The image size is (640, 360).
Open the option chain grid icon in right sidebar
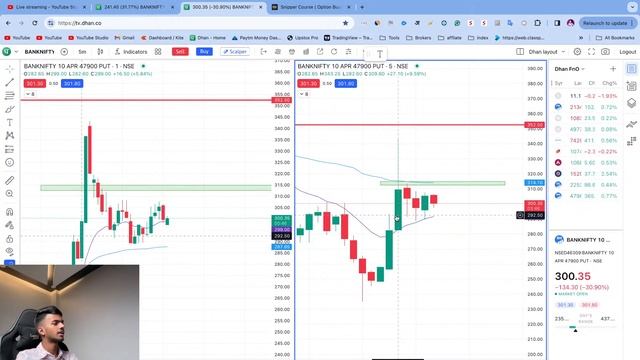pyautogui.click(x=631, y=141)
